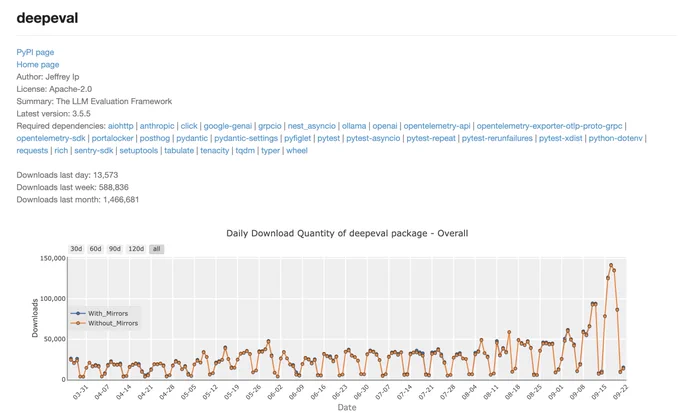Click the 'Author: Jeffrey Ip' text

tap(48, 77)
